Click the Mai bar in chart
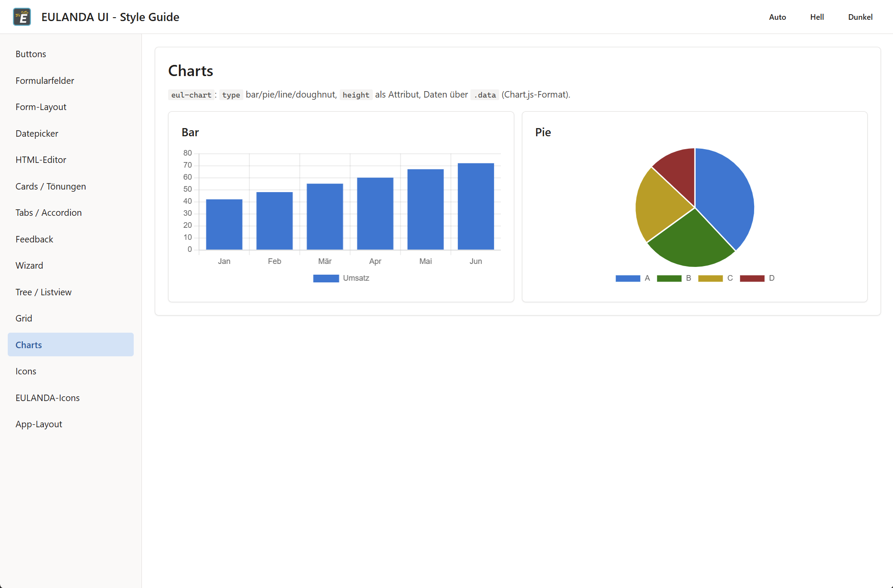The image size is (893, 588). click(x=425, y=209)
